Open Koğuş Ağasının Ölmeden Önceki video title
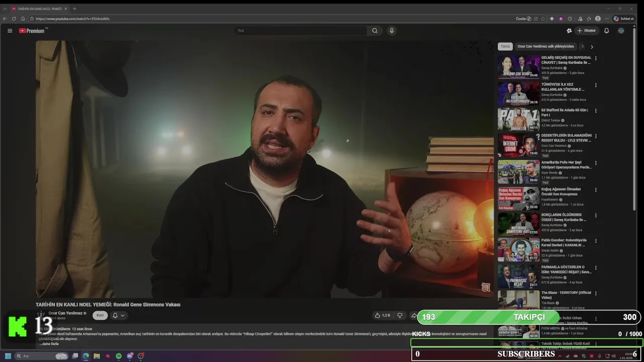Image resolution: width=644 pixels, height=362 pixels. [x=561, y=192]
